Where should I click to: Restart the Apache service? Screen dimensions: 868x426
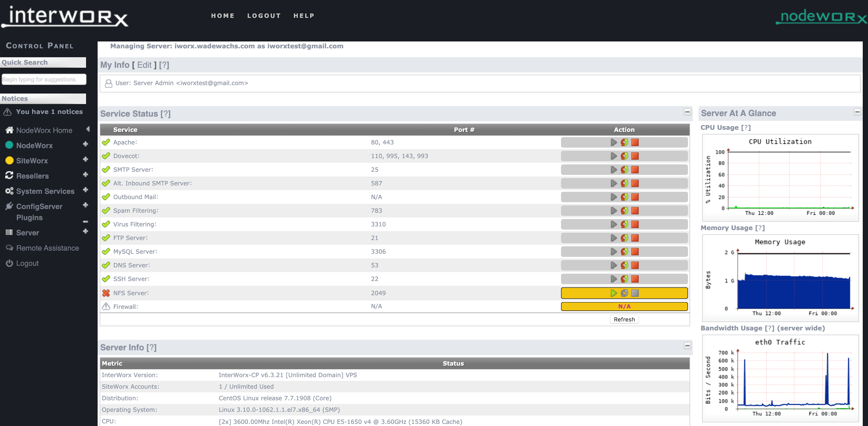tap(624, 142)
